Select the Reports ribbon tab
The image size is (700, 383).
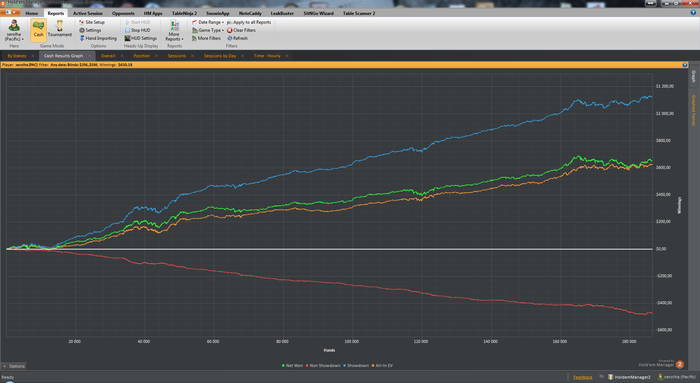pos(56,13)
